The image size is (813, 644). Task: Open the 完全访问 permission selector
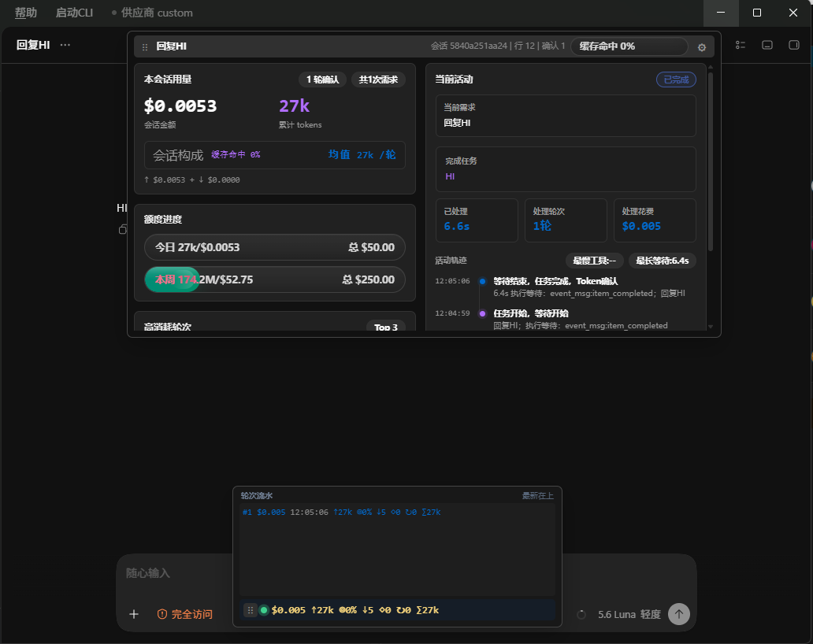tap(185, 614)
